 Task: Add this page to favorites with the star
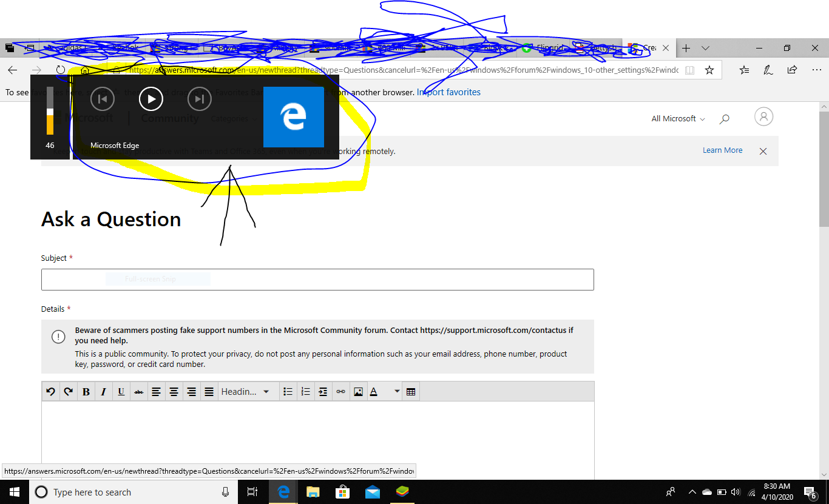(x=709, y=70)
